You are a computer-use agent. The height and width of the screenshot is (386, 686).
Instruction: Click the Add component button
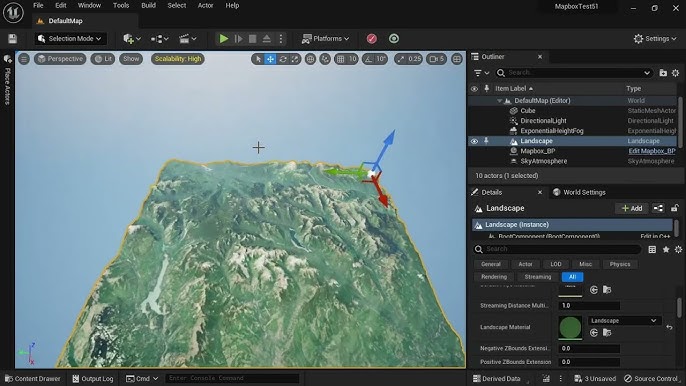click(x=632, y=208)
